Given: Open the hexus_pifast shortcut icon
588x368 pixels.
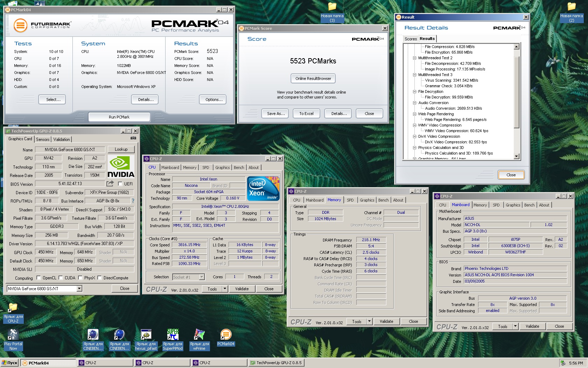Looking at the screenshot, I should pos(146,340).
